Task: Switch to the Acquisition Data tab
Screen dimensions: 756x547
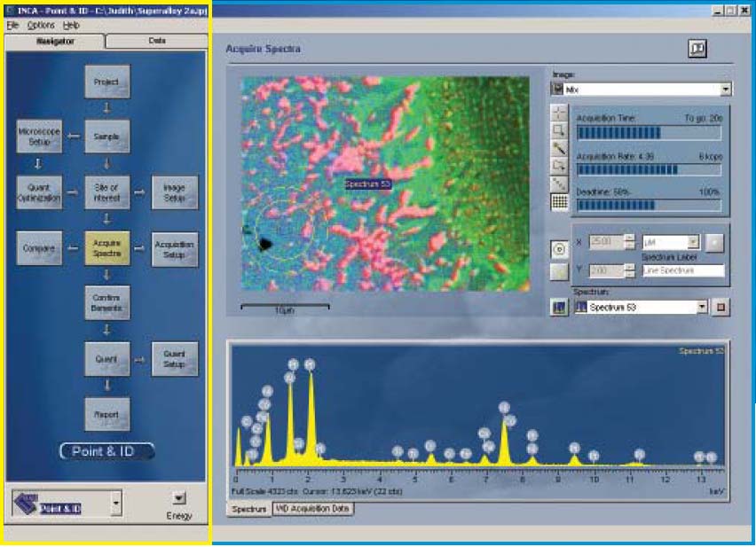Action: (313, 509)
